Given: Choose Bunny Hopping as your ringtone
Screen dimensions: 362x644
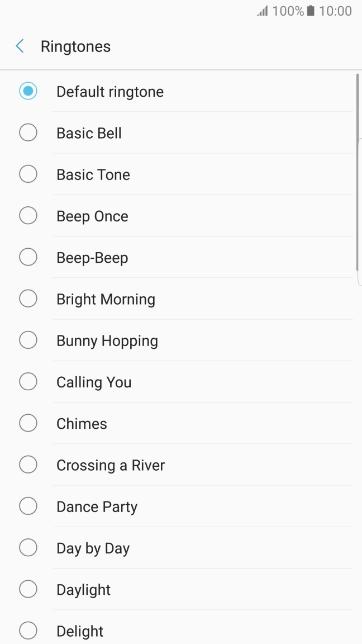Looking at the screenshot, I should (x=107, y=340).
